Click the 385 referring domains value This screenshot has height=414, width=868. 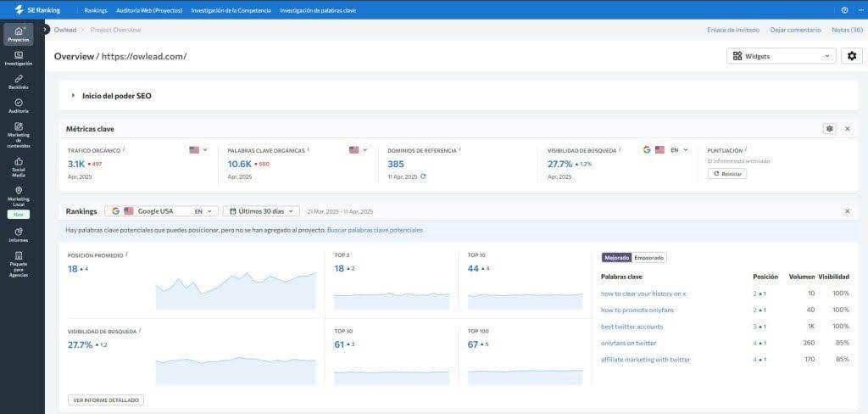[396, 164]
